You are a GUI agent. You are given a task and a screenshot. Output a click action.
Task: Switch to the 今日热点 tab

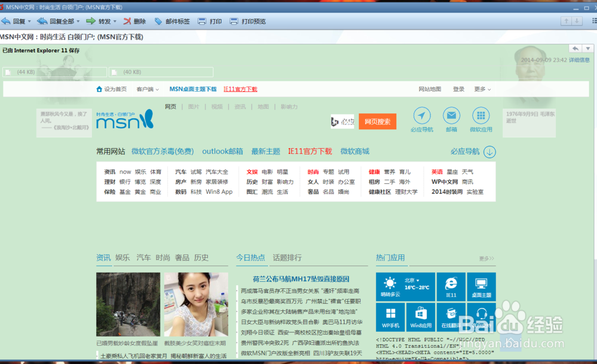(x=251, y=258)
